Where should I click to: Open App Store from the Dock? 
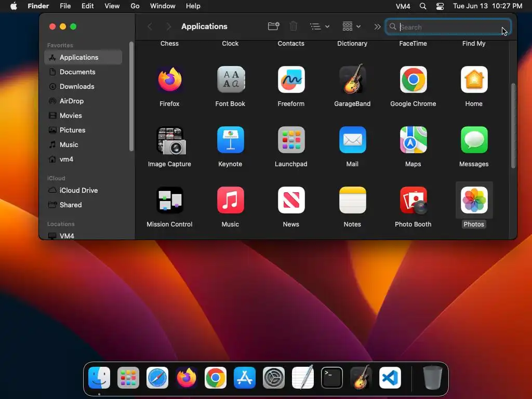(245, 378)
